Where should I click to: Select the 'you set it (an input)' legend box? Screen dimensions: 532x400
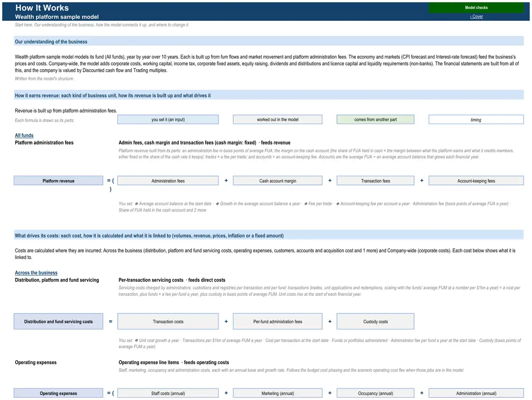pyautogui.click(x=168, y=119)
